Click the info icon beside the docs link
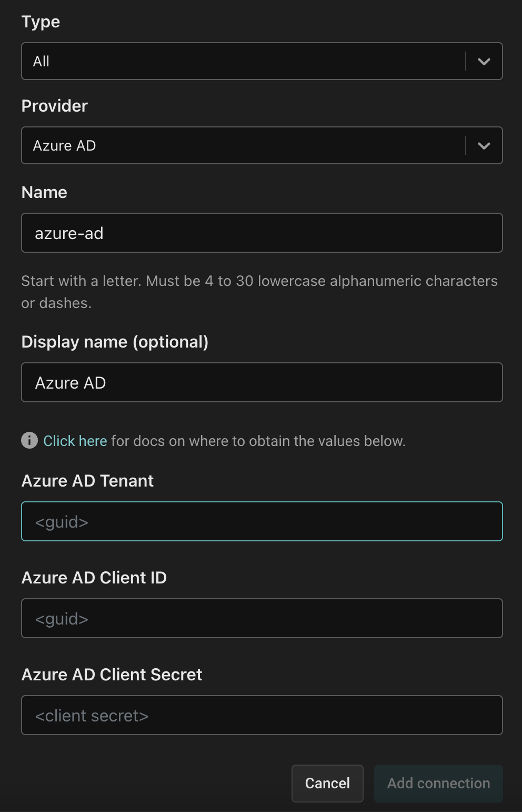Screen dimensions: 522x812 point(29,440)
